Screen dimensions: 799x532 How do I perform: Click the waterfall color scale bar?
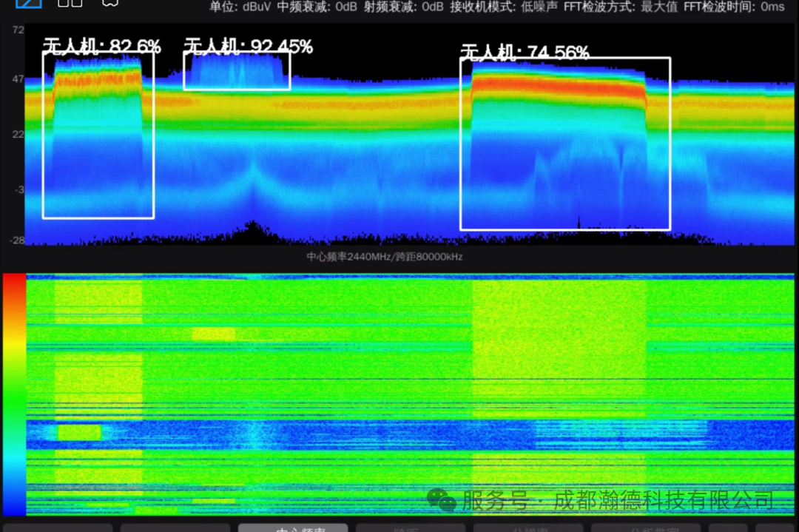coord(14,394)
